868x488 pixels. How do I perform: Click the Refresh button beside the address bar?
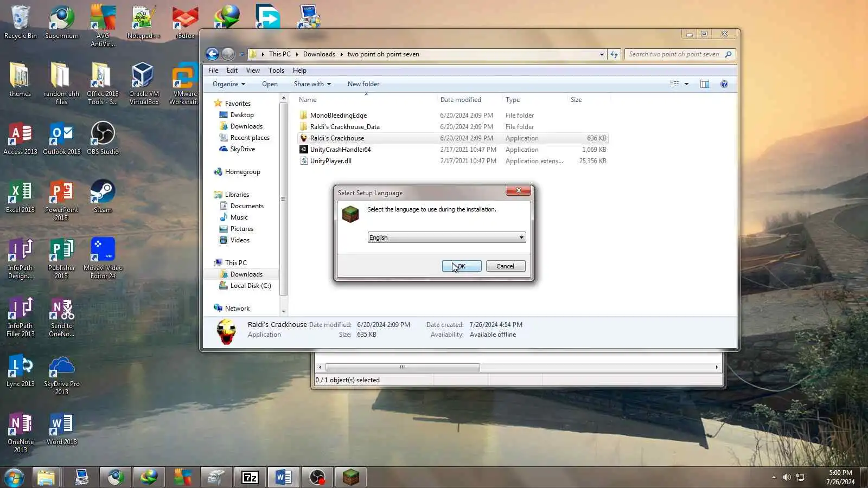pos(614,54)
